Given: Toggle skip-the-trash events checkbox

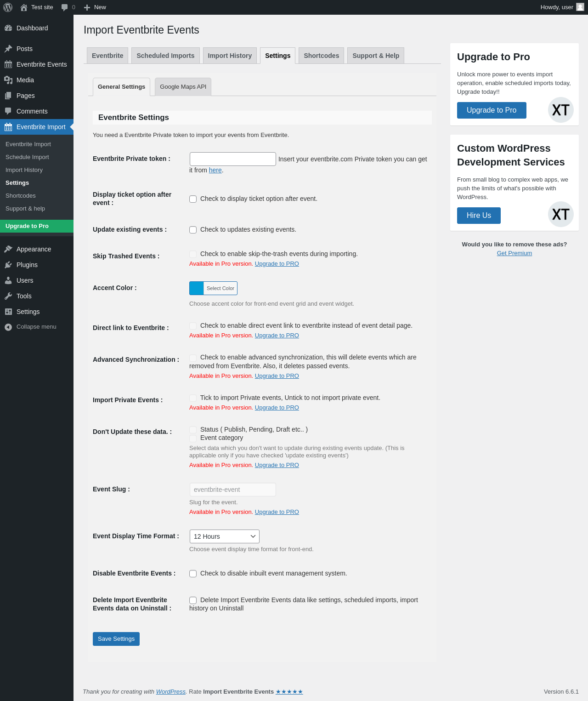Looking at the screenshot, I should coord(193,254).
